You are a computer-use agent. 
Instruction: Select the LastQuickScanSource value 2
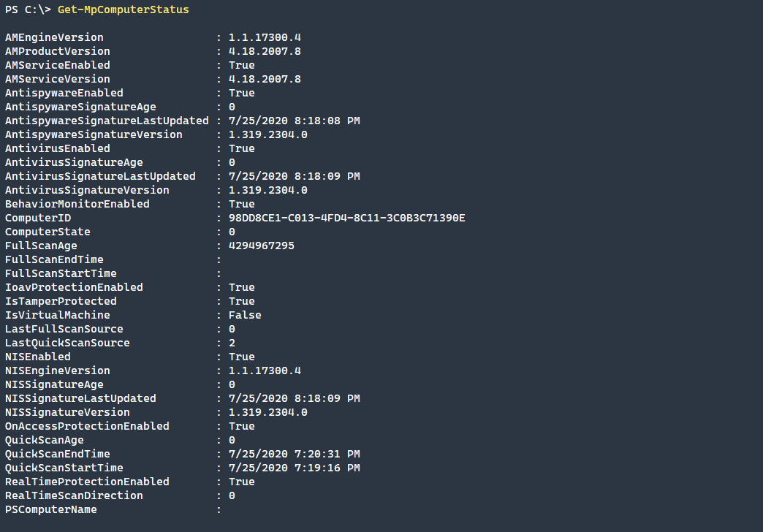(x=232, y=343)
